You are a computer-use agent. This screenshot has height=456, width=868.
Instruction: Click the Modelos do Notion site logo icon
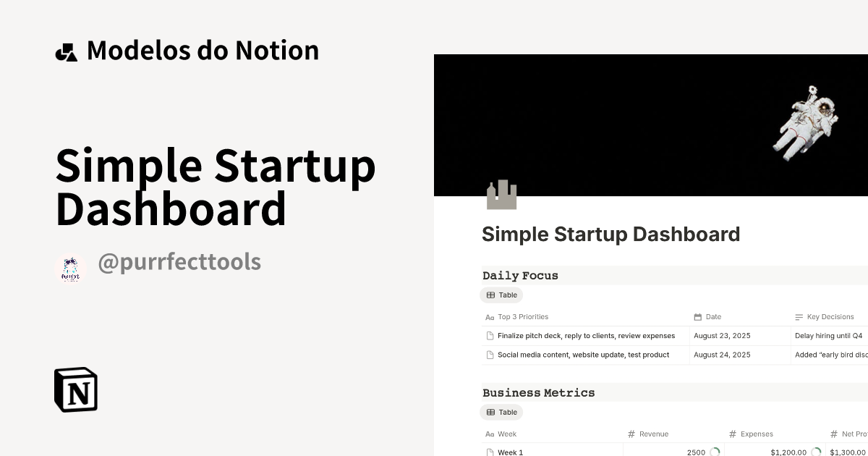[x=66, y=50]
